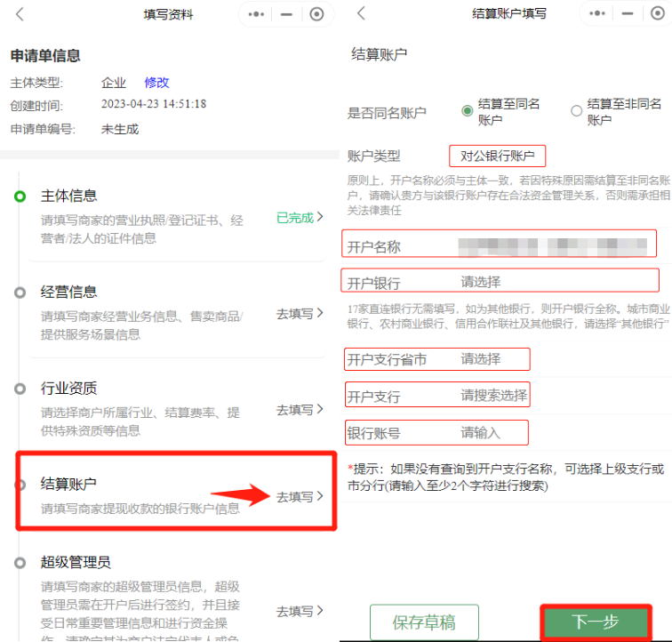
Task: Go back from 结算账户填写 screen
Action: click(361, 13)
